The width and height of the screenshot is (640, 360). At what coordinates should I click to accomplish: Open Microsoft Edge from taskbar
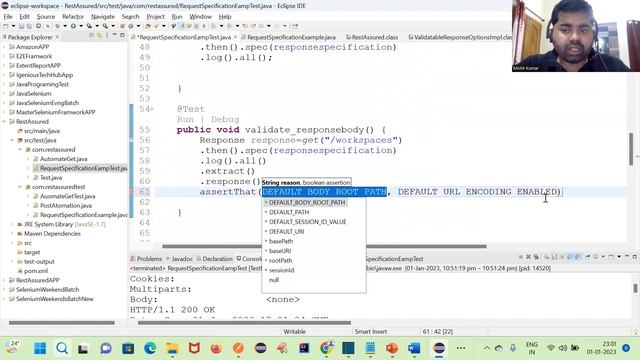click(x=150, y=348)
